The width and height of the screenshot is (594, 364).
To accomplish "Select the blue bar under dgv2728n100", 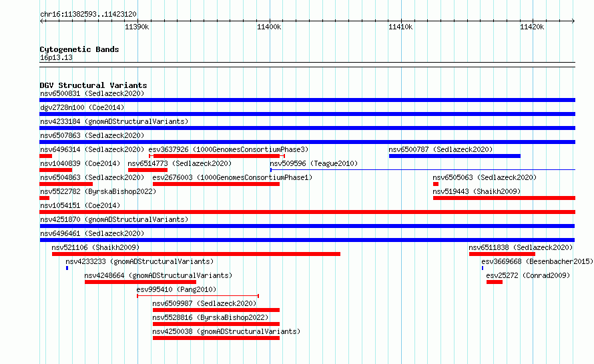I will point(307,114).
